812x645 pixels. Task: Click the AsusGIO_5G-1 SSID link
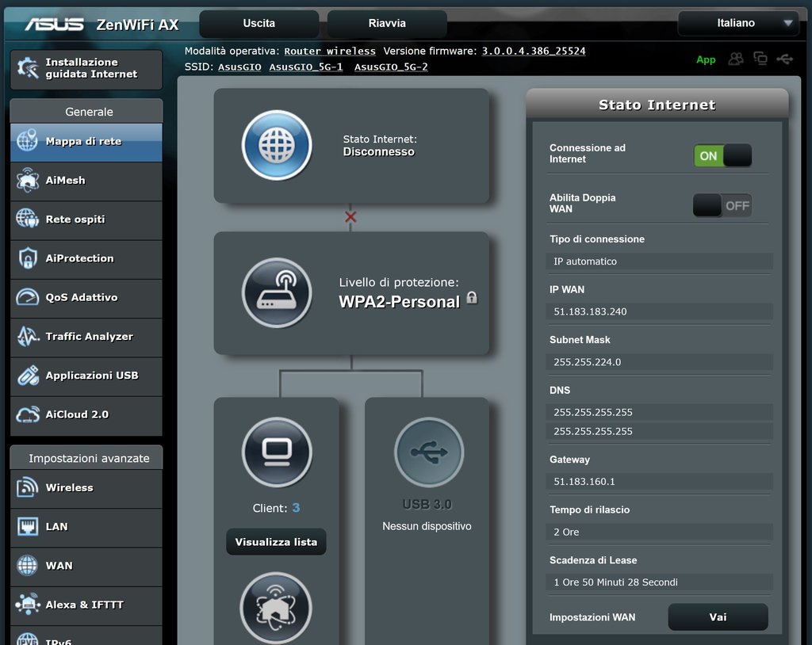click(306, 67)
